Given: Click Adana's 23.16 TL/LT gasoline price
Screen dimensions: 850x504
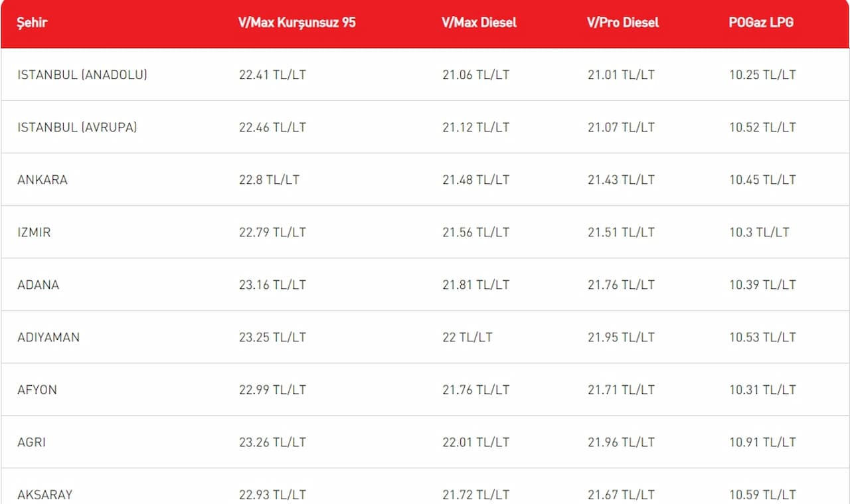Looking at the screenshot, I should click(272, 285).
